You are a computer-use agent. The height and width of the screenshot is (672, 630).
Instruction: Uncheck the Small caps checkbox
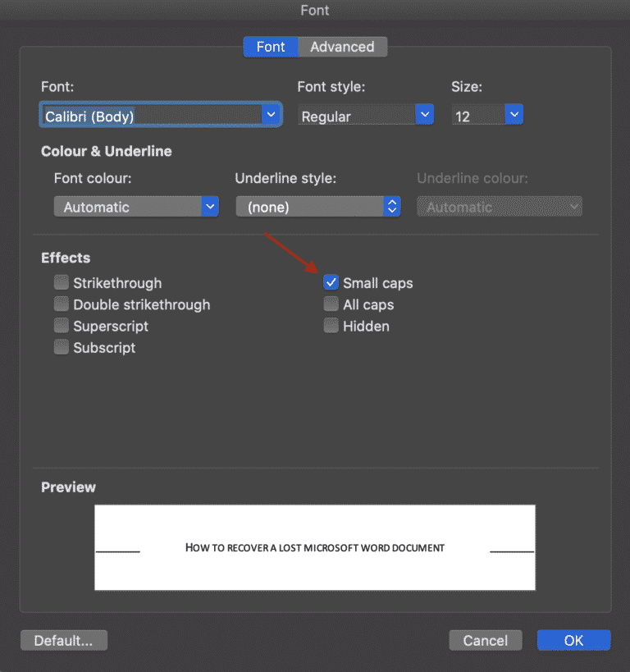tap(331, 282)
